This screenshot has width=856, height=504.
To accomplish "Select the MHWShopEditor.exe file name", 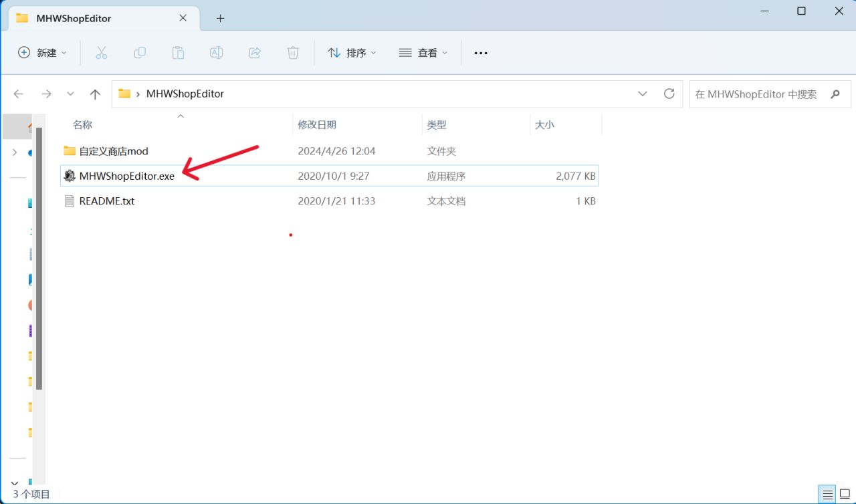I will 126,176.
